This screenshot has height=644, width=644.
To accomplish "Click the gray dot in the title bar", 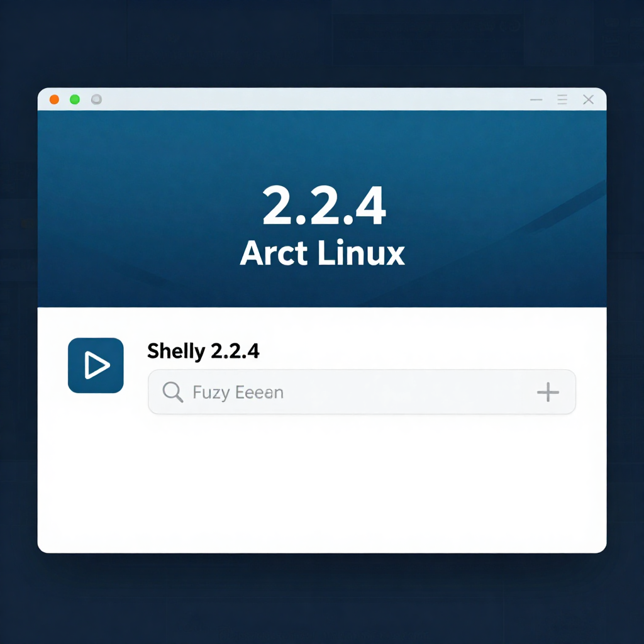I will [x=96, y=99].
